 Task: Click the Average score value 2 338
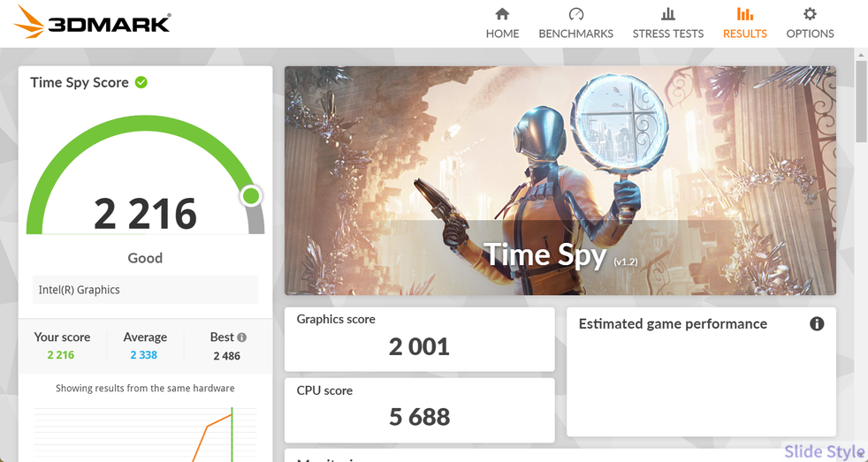[144, 355]
